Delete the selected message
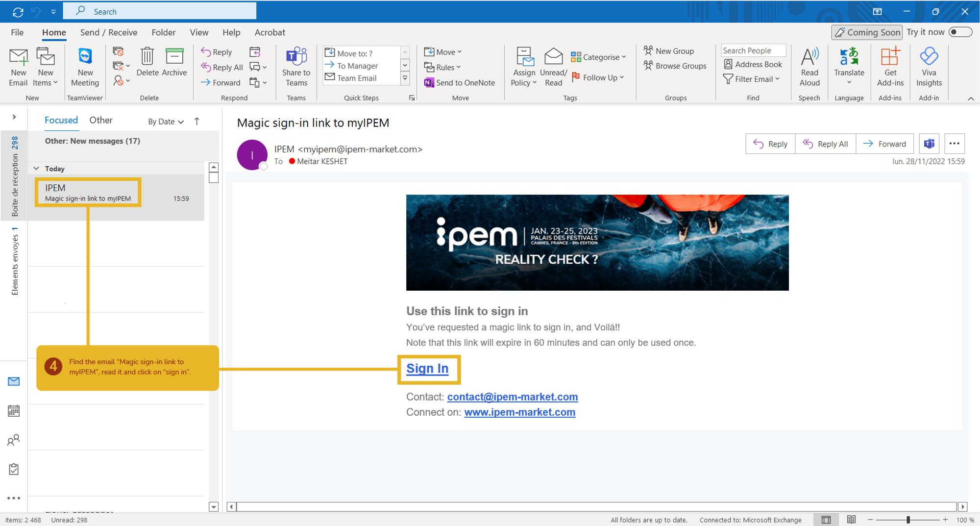 (147, 62)
